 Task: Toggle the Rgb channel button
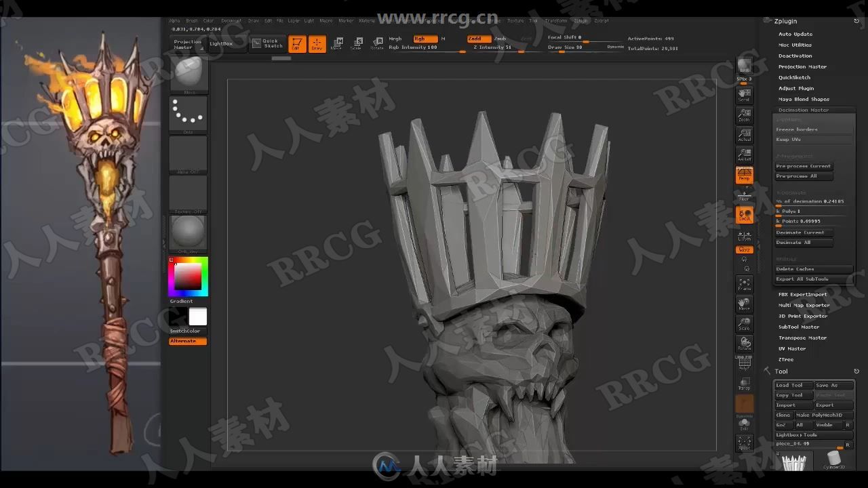click(425, 39)
